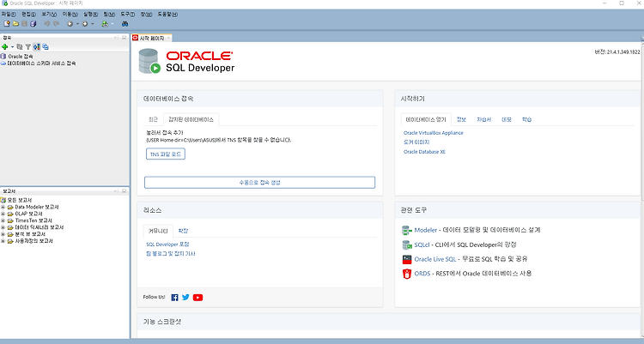Click the Save disk toolbar icon
The image size is (644, 344).
24,24
